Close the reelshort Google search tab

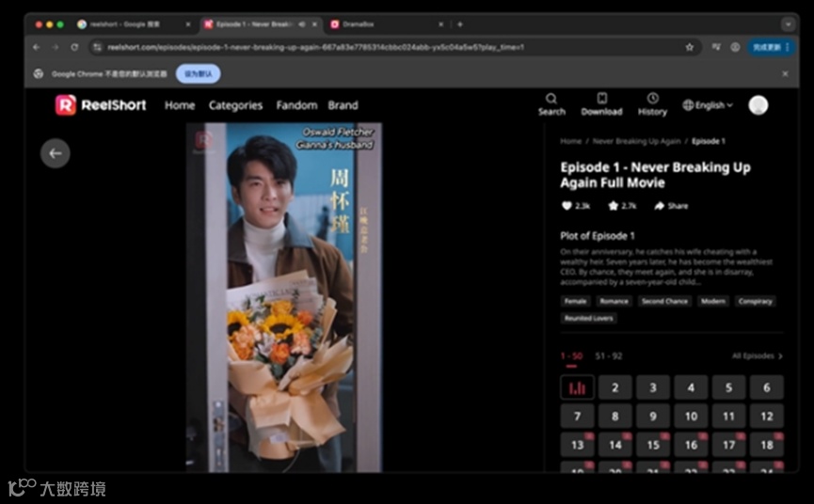pos(188,24)
